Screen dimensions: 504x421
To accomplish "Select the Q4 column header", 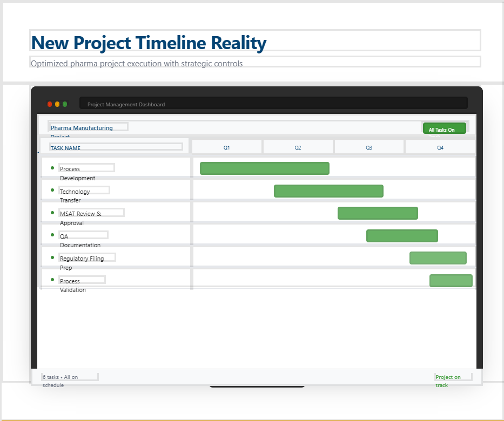I will [x=440, y=147].
